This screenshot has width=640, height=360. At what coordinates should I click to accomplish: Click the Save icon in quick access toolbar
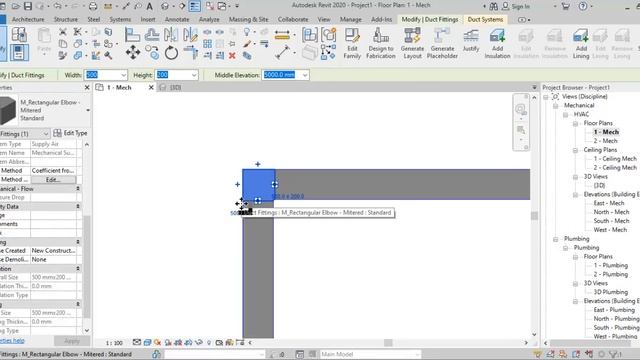point(28,6)
